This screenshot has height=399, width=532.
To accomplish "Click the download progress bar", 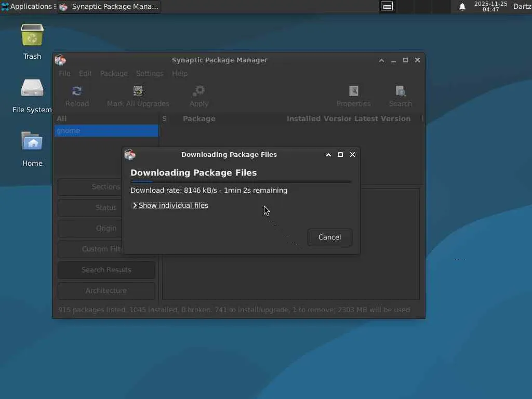I will (241, 182).
